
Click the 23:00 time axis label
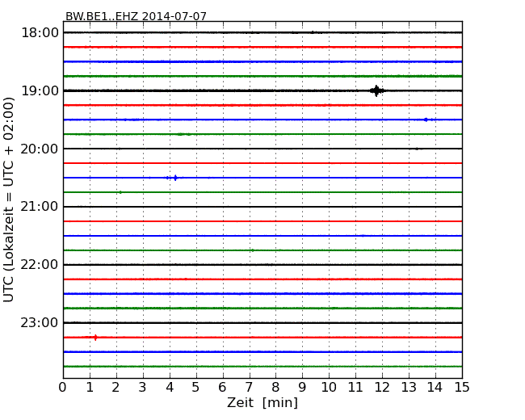pyautogui.click(x=40, y=322)
